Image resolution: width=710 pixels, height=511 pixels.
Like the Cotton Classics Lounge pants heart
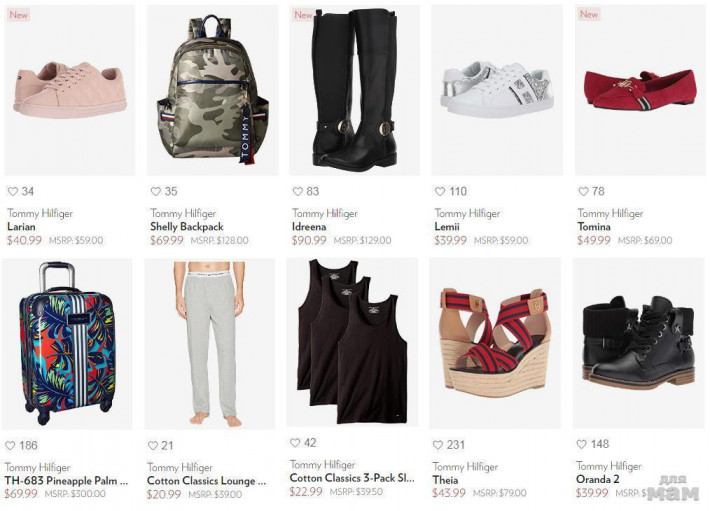pyautogui.click(x=153, y=445)
